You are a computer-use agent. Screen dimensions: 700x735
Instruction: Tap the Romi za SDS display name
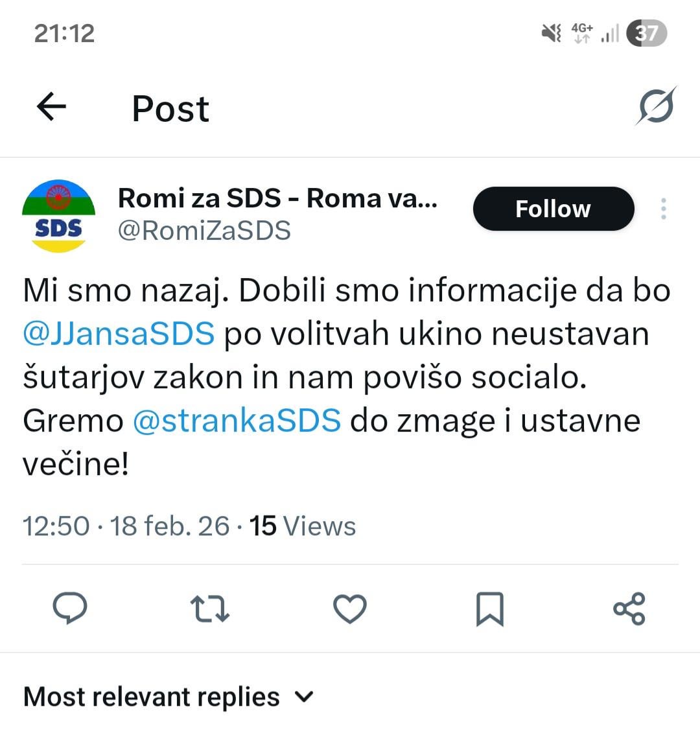coord(277,198)
